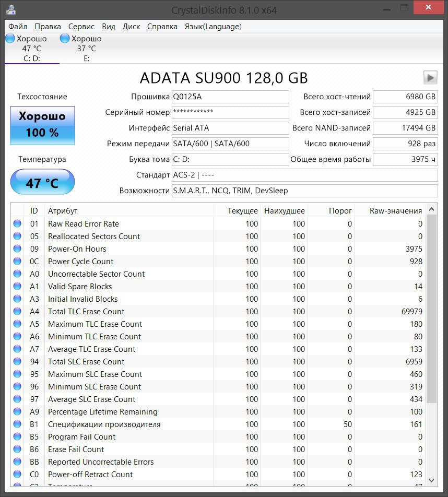Select the Power-On Hours attribute name

pos(77,249)
